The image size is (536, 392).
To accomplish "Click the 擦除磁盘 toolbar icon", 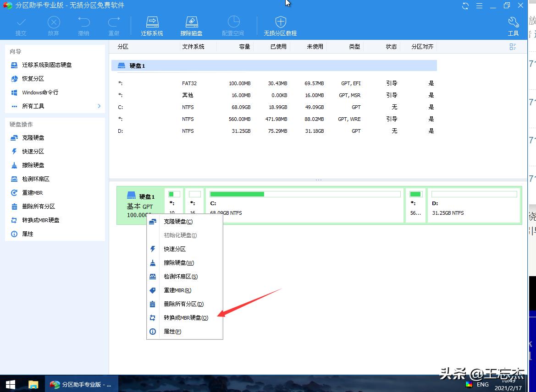I will (191, 22).
